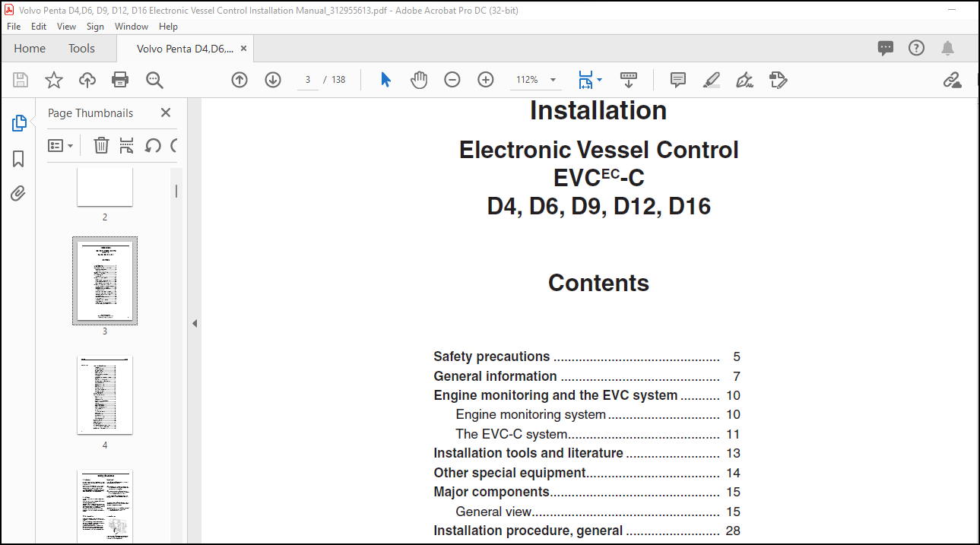Select page 4 thumbnail

(105, 395)
